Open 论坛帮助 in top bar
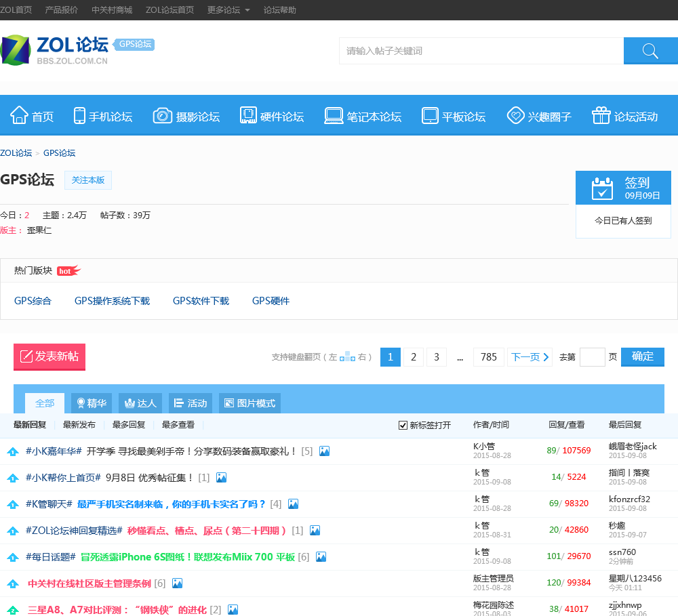678x616 pixels. pyautogui.click(x=280, y=10)
